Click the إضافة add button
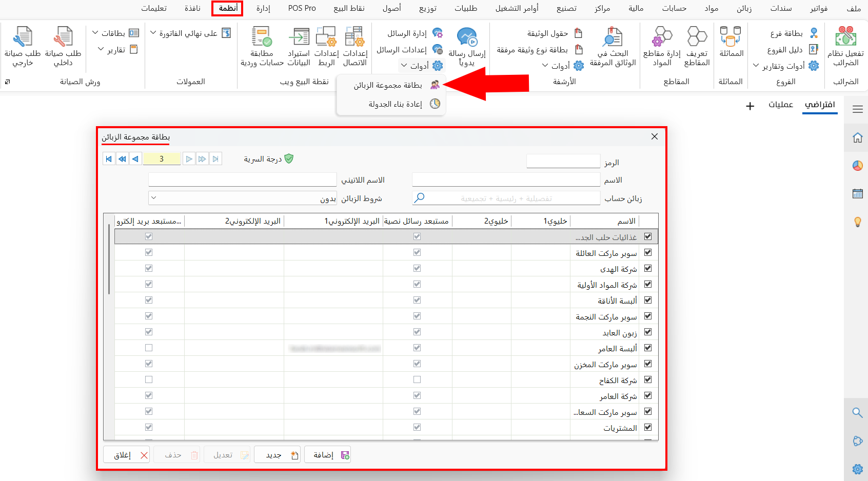The height and width of the screenshot is (481, 868). pyautogui.click(x=327, y=455)
